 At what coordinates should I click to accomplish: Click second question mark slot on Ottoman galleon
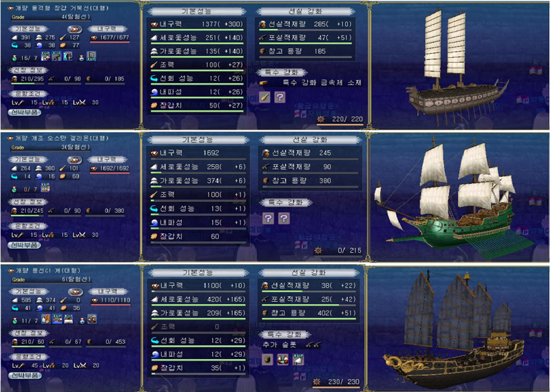(x=284, y=218)
